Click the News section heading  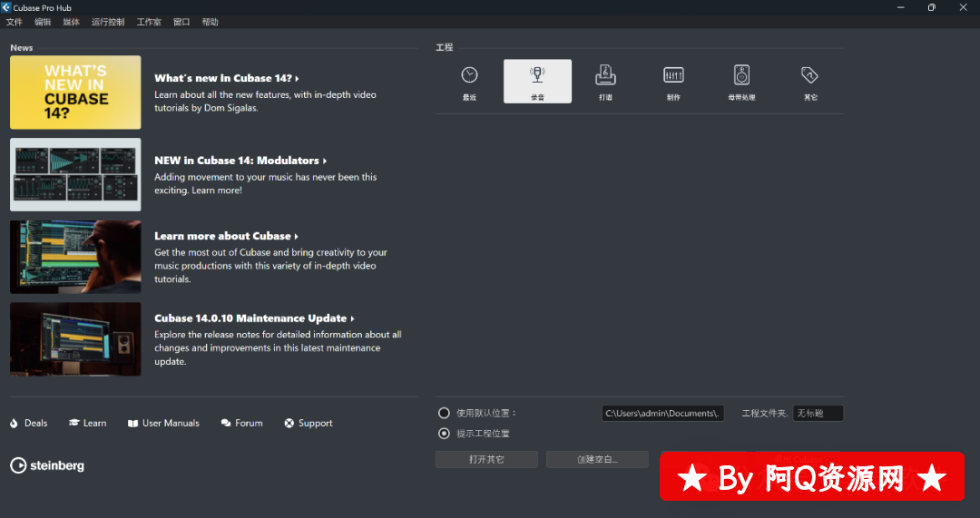[x=21, y=47]
